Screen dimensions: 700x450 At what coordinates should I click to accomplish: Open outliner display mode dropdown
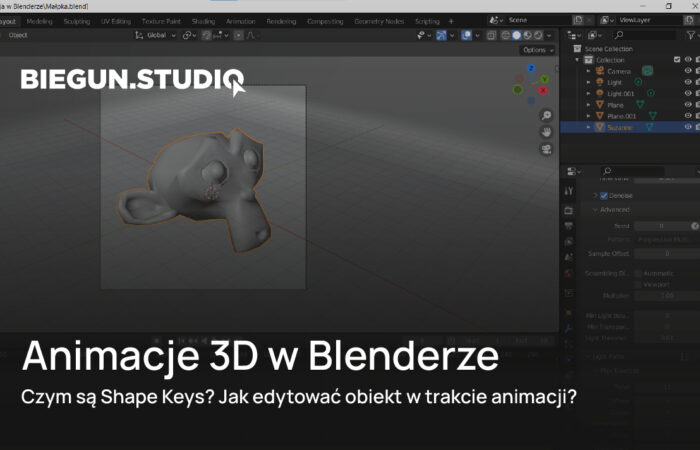[x=574, y=35]
